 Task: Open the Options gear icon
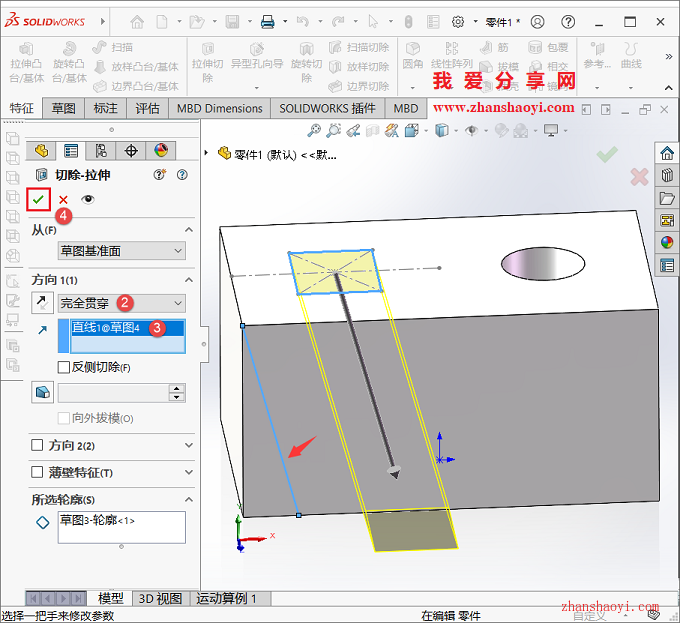click(458, 21)
